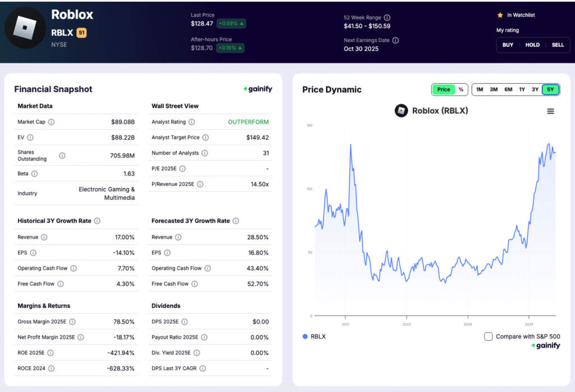
Task: Click the BUY button
Action: point(508,44)
